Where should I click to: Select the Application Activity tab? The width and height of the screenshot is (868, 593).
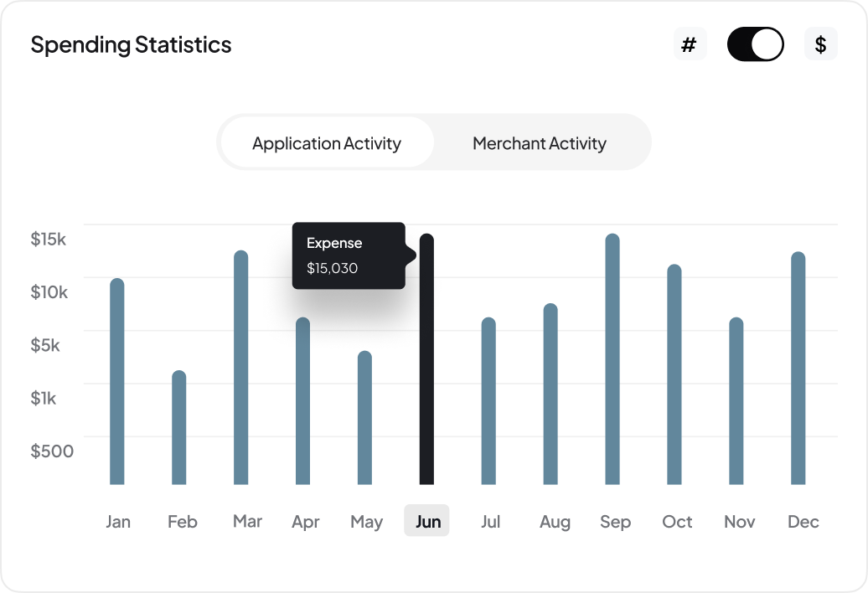click(x=326, y=142)
